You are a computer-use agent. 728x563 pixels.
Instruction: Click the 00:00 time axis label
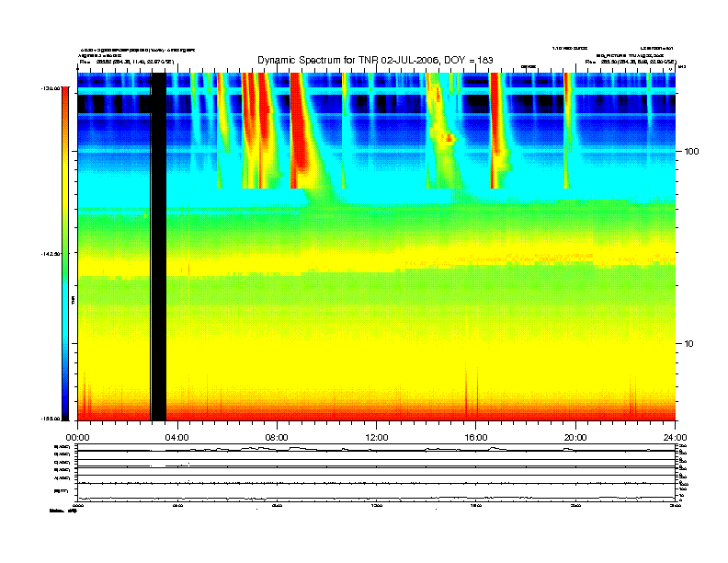[x=77, y=438]
